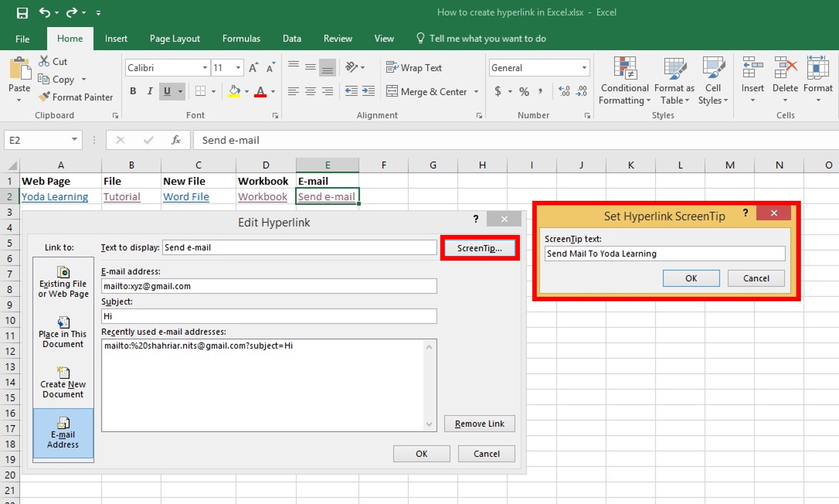Click the ScreenTip text input field
Image resolution: width=839 pixels, height=504 pixels.
(x=665, y=254)
